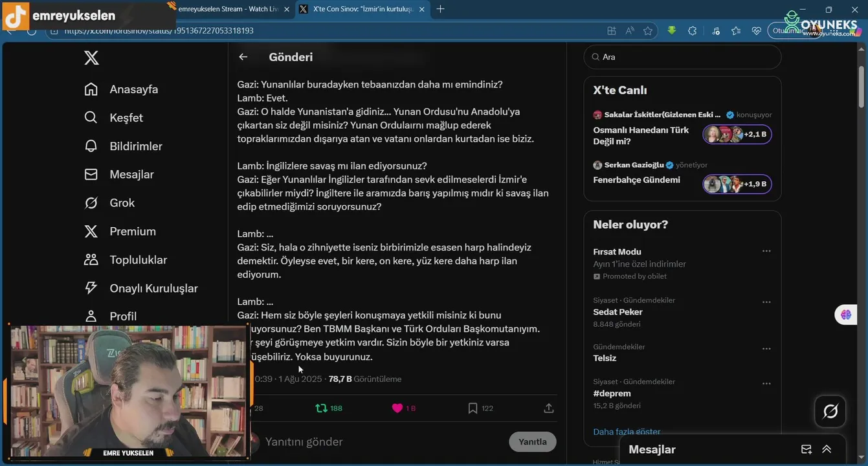Retweet the post showing 188 reposts
Image resolution: width=868 pixels, height=466 pixels.
[x=329, y=408]
